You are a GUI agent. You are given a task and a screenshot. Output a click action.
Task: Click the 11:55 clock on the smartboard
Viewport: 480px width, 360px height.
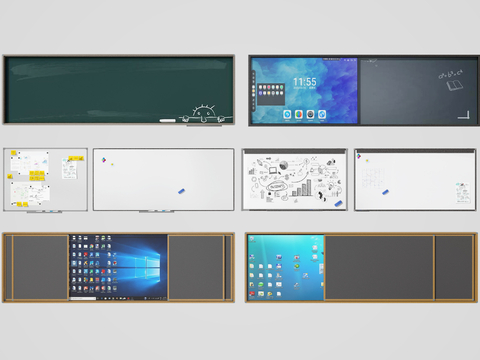point(305,82)
